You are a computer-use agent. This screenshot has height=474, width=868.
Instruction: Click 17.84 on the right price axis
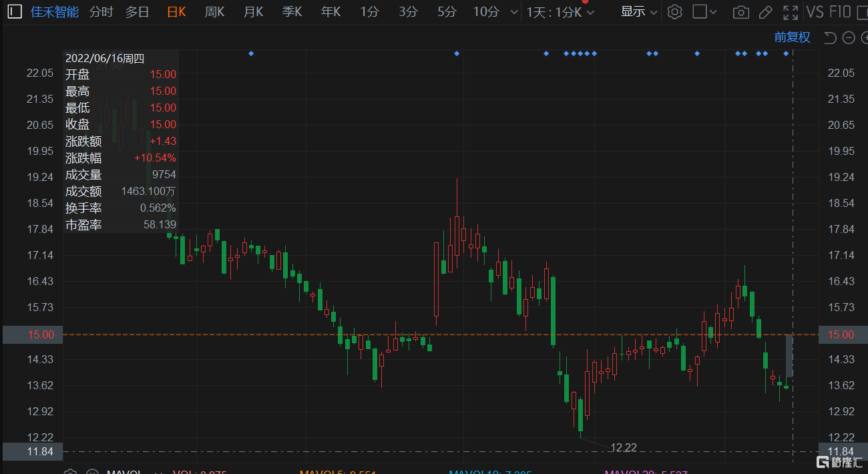841,229
